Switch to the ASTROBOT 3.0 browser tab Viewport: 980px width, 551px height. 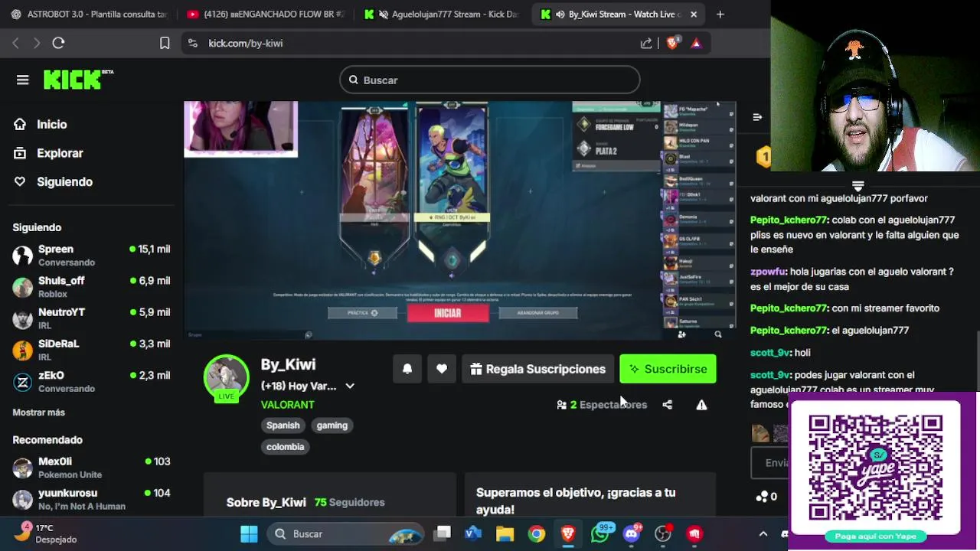(88, 14)
